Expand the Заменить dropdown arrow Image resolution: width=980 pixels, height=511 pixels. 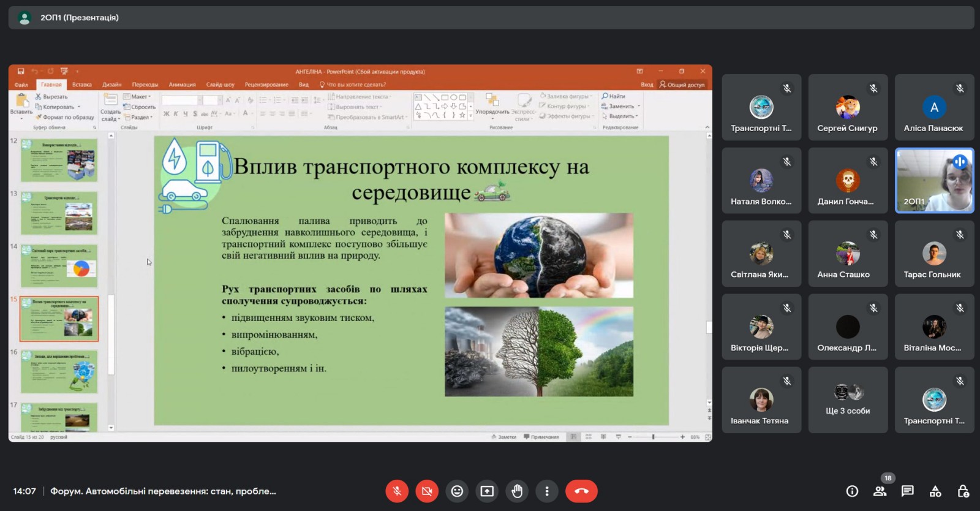639,106
